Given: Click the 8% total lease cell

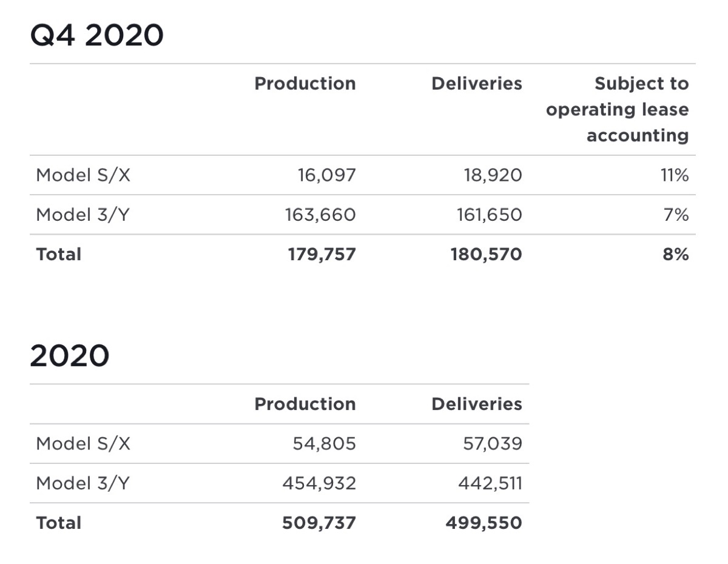Looking at the screenshot, I should click(676, 255).
